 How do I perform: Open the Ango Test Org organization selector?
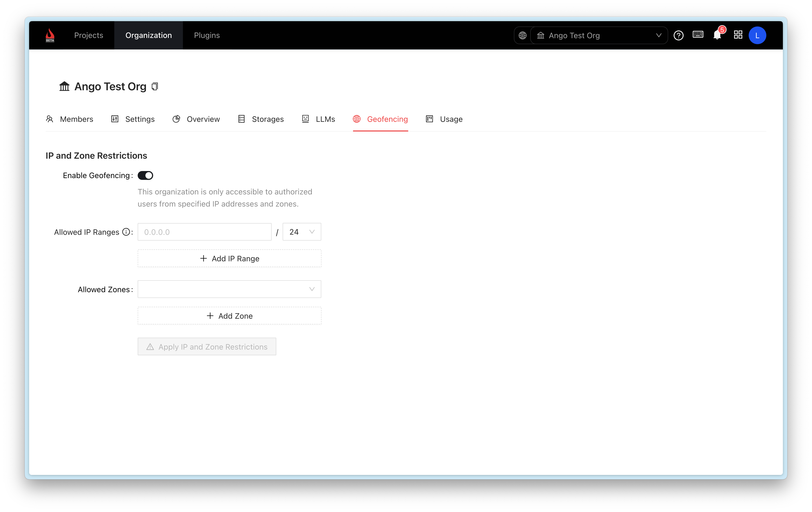[x=599, y=35]
